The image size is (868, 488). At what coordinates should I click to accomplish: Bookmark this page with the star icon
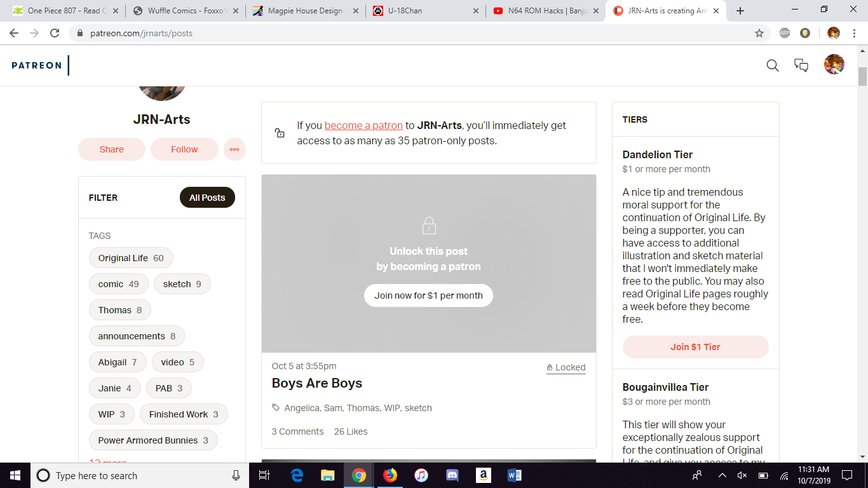tap(759, 33)
